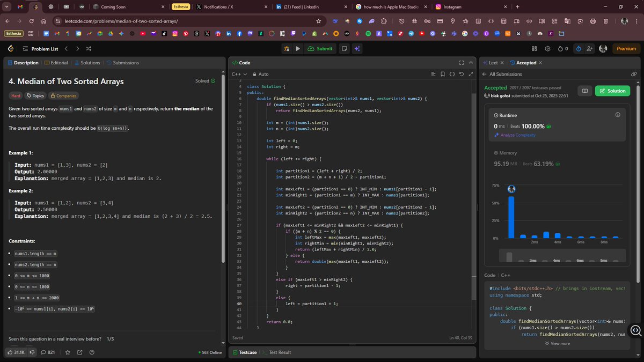Copy the submission link icon
Image resolution: width=644 pixels, height=362 pixels.
[634, 74]
